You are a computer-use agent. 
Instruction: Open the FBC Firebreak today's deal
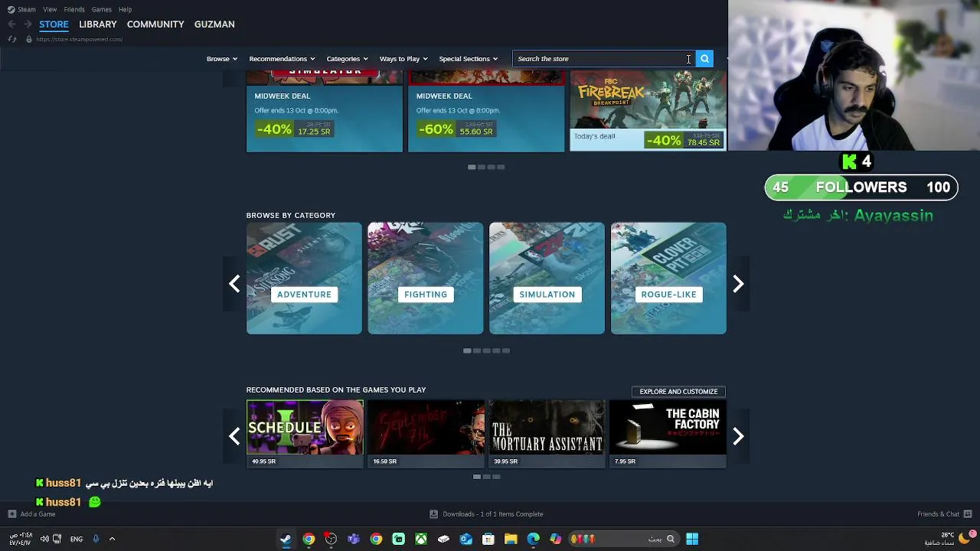648,112
